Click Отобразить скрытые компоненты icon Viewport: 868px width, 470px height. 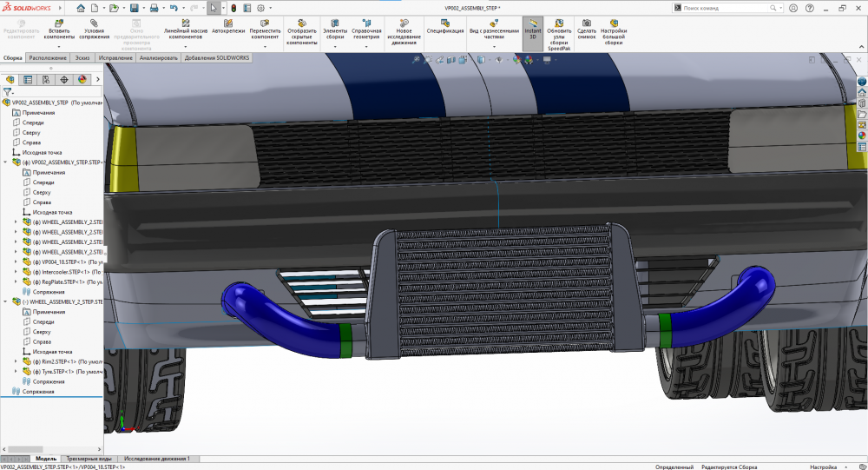click(301, 23)
